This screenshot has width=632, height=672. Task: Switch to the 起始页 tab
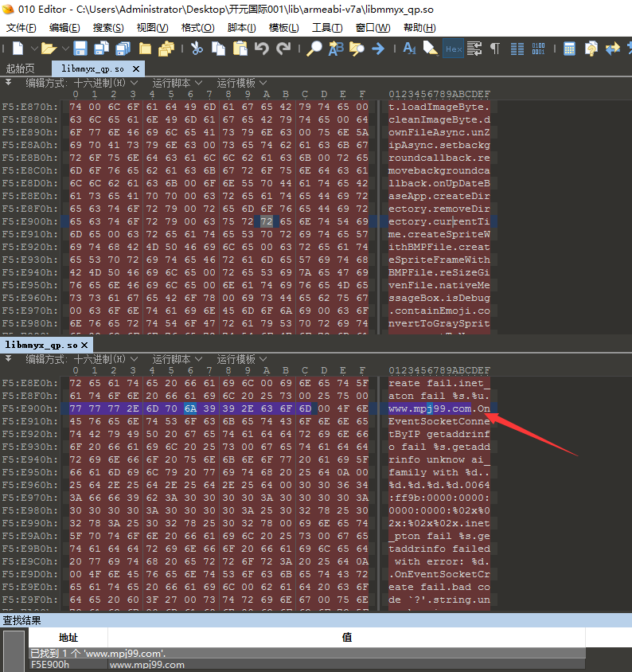[21, 68]
